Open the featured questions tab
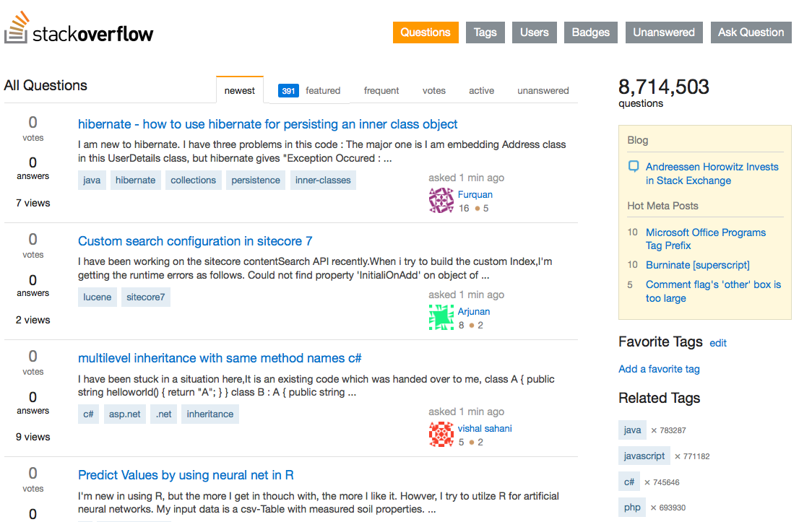This screenshot has height=522, width=812. pyautogui.click(x=323, y=90)
